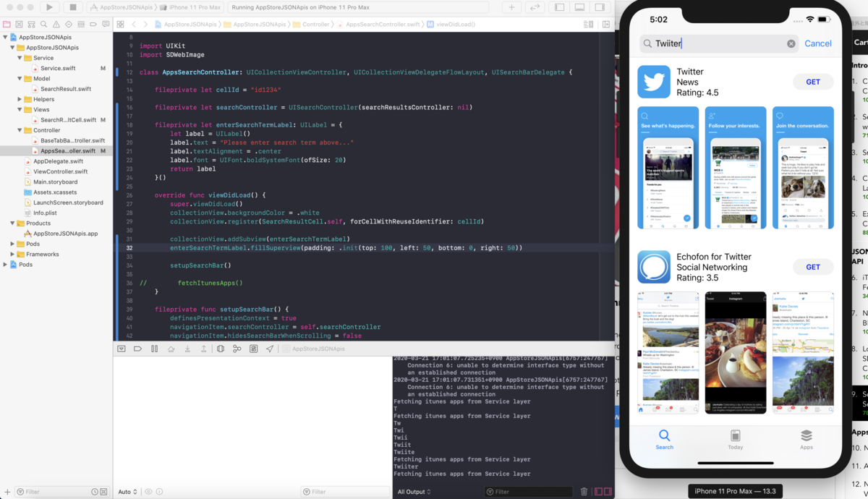Click the Step over debug button
Viewport: 868px width, 499px height.
[171, 349]
